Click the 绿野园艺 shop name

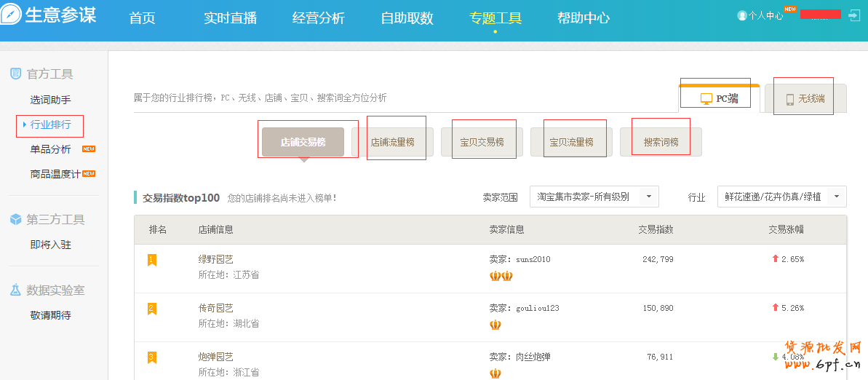(x=215, y=259)
